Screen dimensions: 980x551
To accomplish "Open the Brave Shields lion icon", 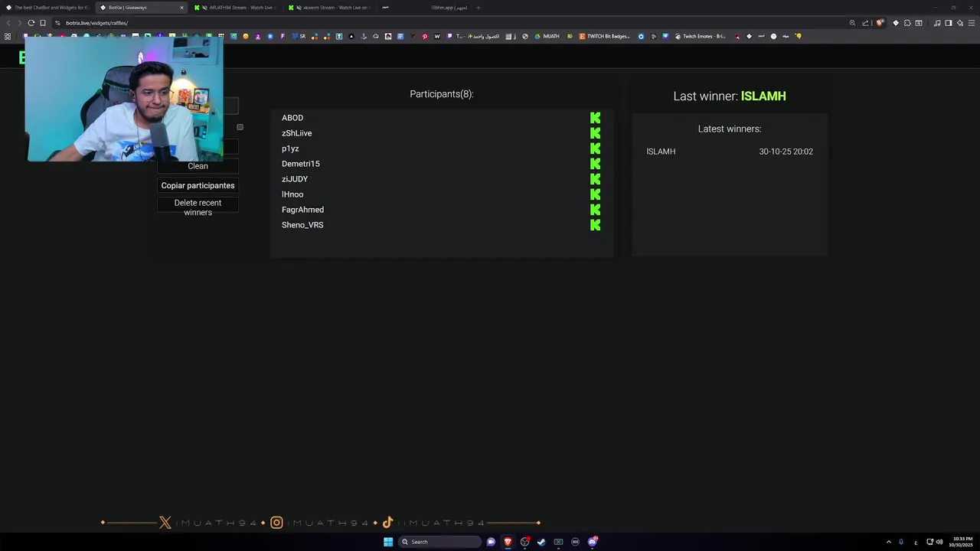I will pyautogui.click(x=880, y=23).
